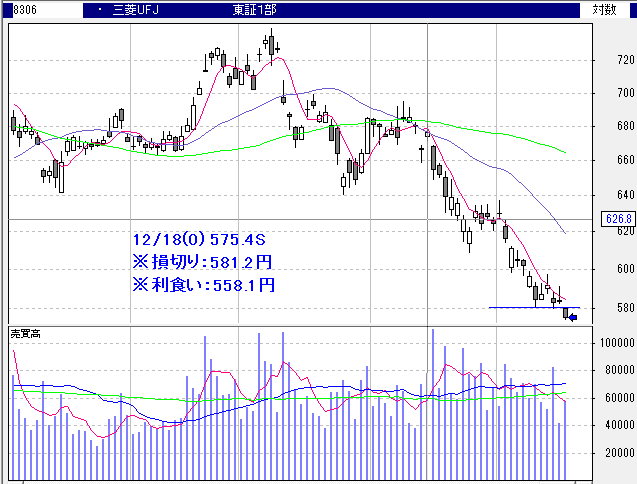Click the 626.8 current price tag
This screenshot has height=484, width=637.
(619, 218)
